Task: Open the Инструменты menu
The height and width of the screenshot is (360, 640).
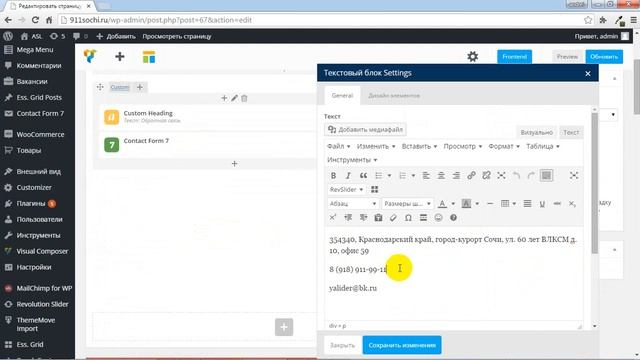Action: coord(352,160)
